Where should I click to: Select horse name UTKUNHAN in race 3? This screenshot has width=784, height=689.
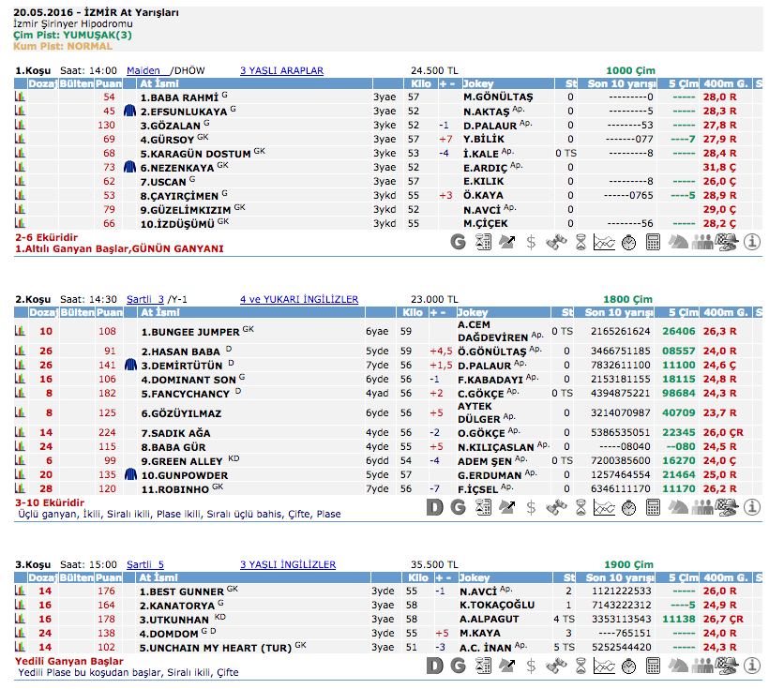176,620
